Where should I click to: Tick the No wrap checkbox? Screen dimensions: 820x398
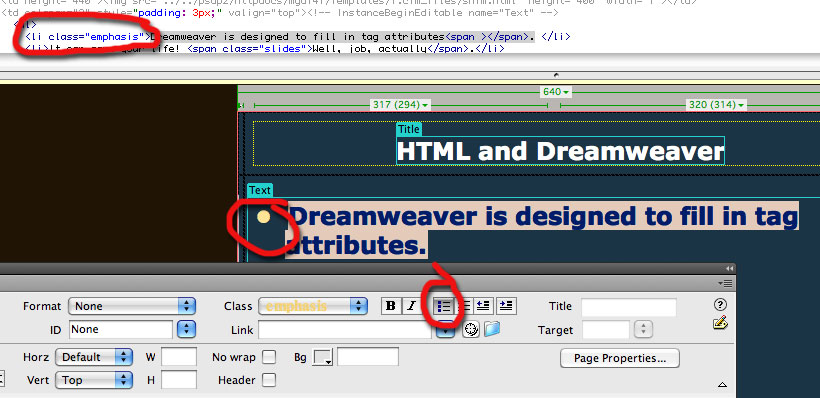pyautogui.click(x=269, y=357)
